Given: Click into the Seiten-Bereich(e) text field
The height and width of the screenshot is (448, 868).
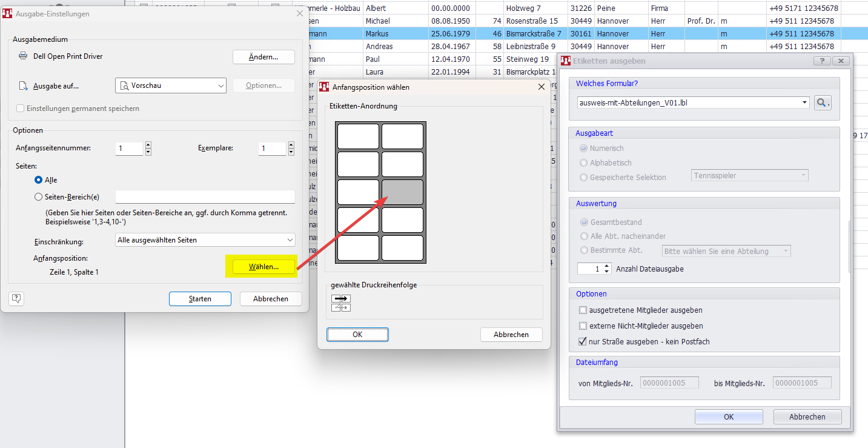Looking at the screenshot, I should [205, 197].
